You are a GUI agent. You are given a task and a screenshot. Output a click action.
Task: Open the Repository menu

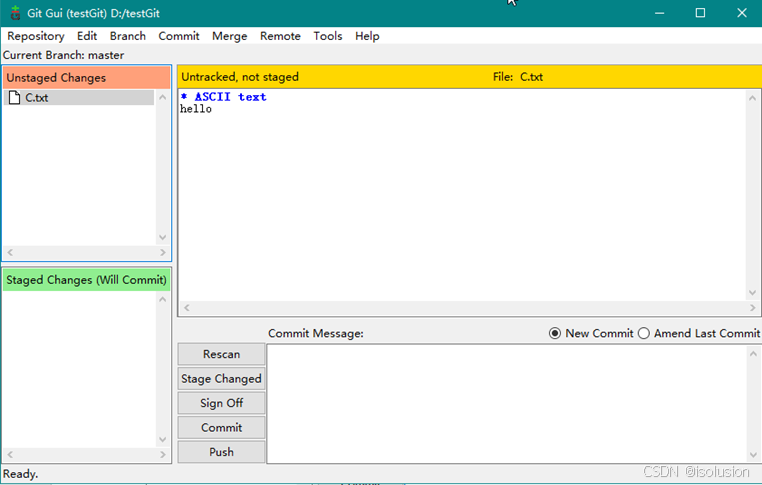coord(35,36)
